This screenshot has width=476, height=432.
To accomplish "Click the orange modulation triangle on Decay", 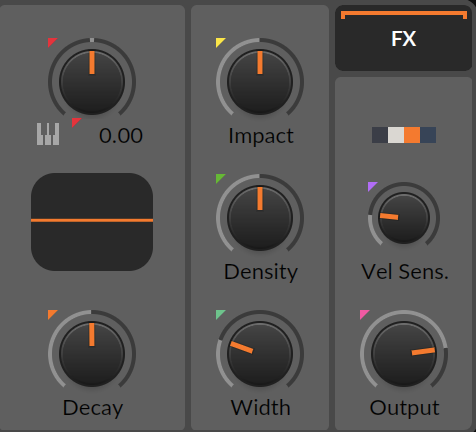I will pos(52,314).
